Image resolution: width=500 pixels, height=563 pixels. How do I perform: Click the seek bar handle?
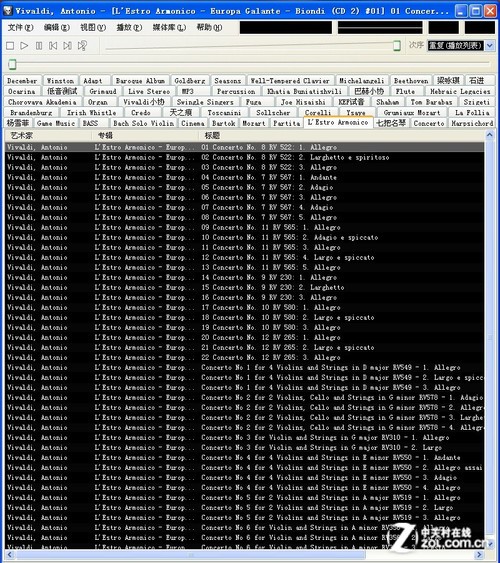tap(12, 64)
